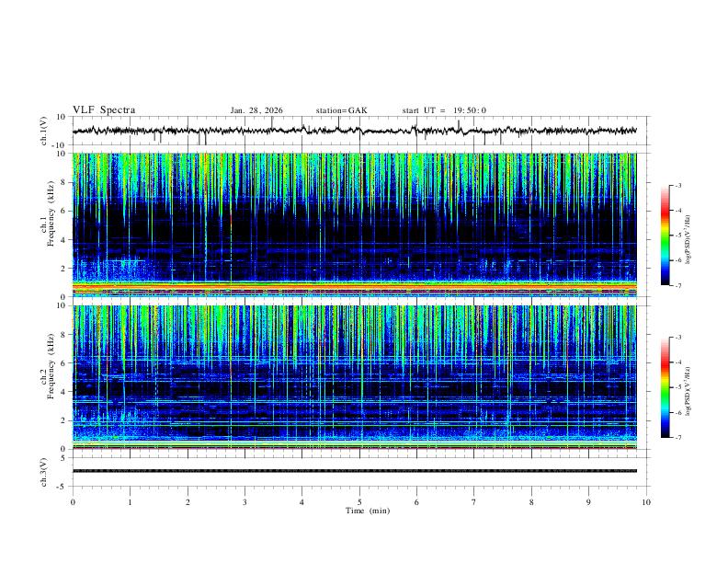This screenshot has width=728, height=563.
Task: Click the time axis tick label "1"
Action: tap(130, 502)
